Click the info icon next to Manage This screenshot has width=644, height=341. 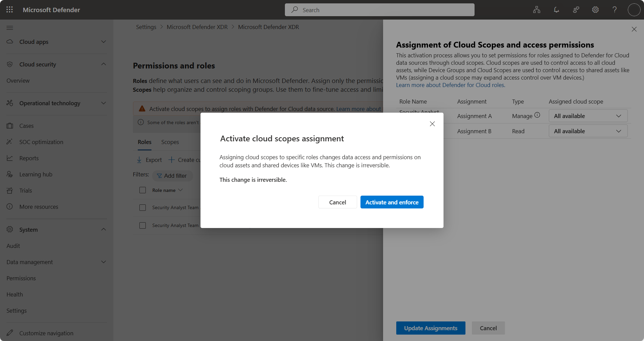coord(537,115)
